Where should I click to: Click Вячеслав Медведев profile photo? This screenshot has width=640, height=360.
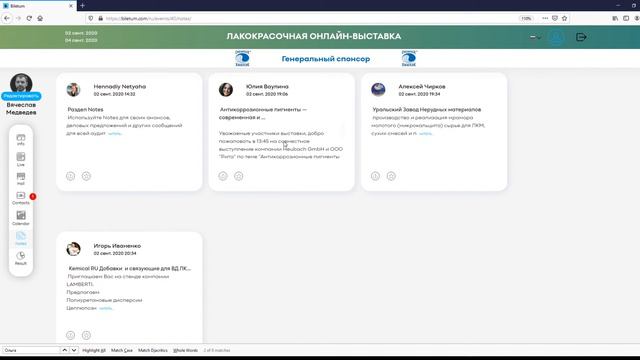pyautogui.click(x=21, y=83)
